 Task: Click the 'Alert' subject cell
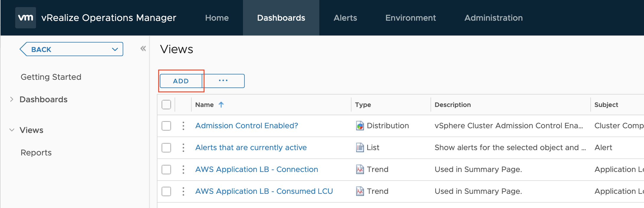[x=603, y=148]
